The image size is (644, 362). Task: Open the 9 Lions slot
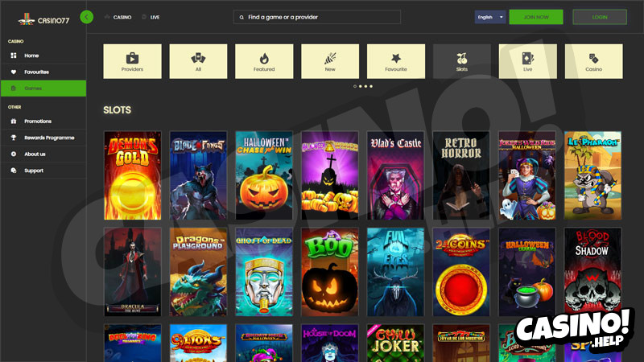coord(198,343)
